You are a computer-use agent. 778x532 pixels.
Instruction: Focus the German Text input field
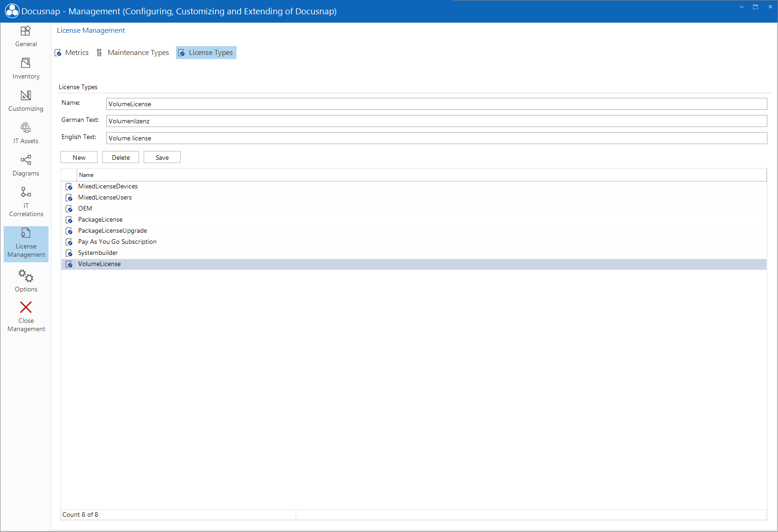tap(437, 121)
